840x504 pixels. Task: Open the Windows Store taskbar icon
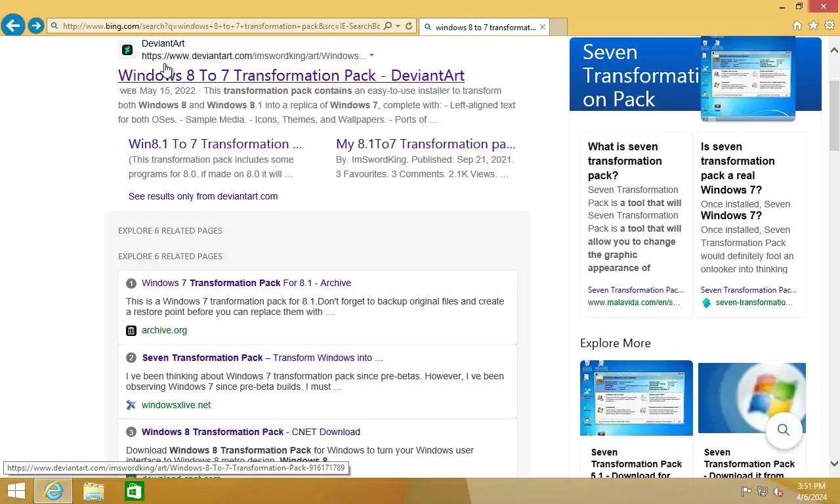tap(134, 492)
